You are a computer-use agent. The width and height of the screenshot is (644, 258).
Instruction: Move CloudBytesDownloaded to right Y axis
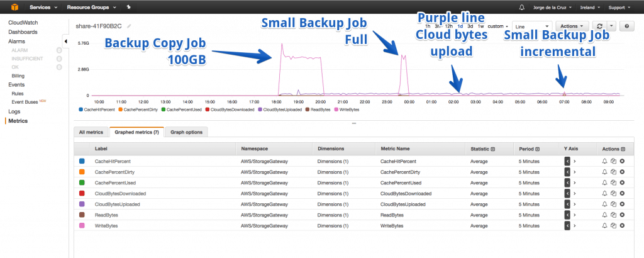pos(575,194)
